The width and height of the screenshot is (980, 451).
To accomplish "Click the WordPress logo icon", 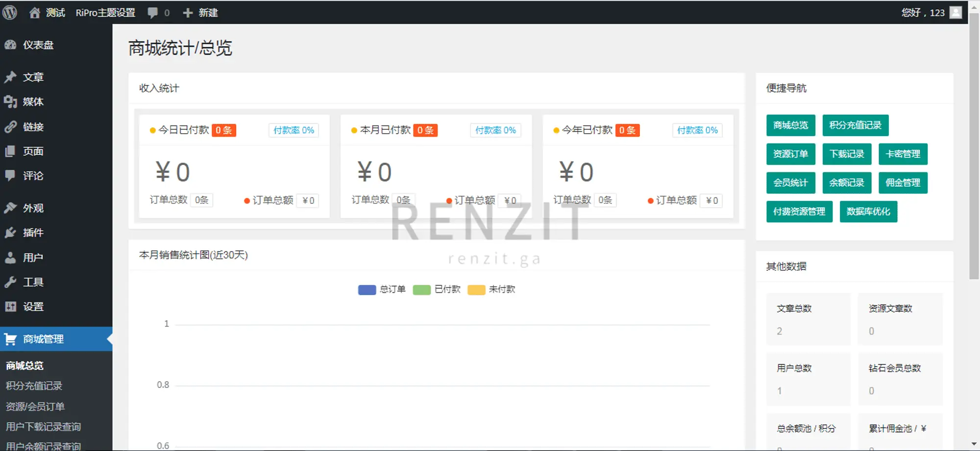I will [9, 12].
